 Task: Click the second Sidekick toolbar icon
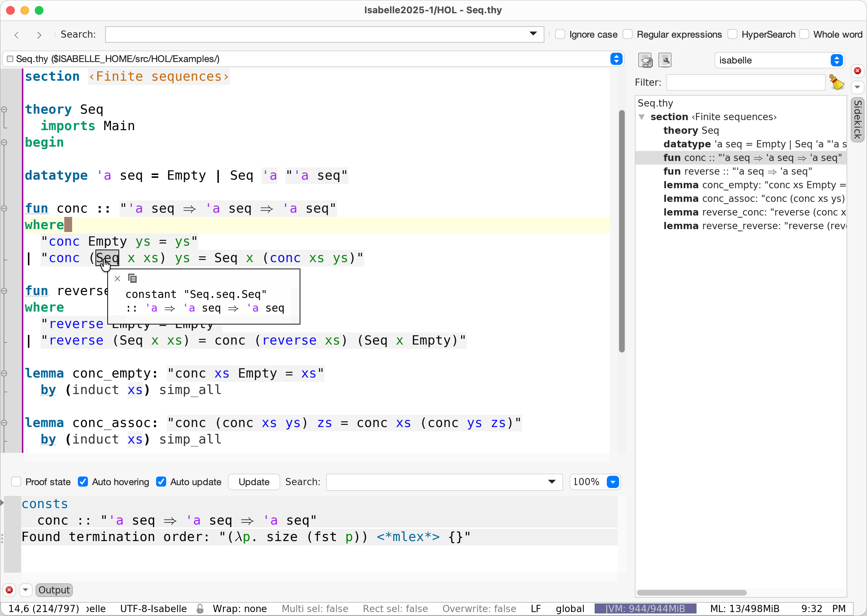click(665, 60)
